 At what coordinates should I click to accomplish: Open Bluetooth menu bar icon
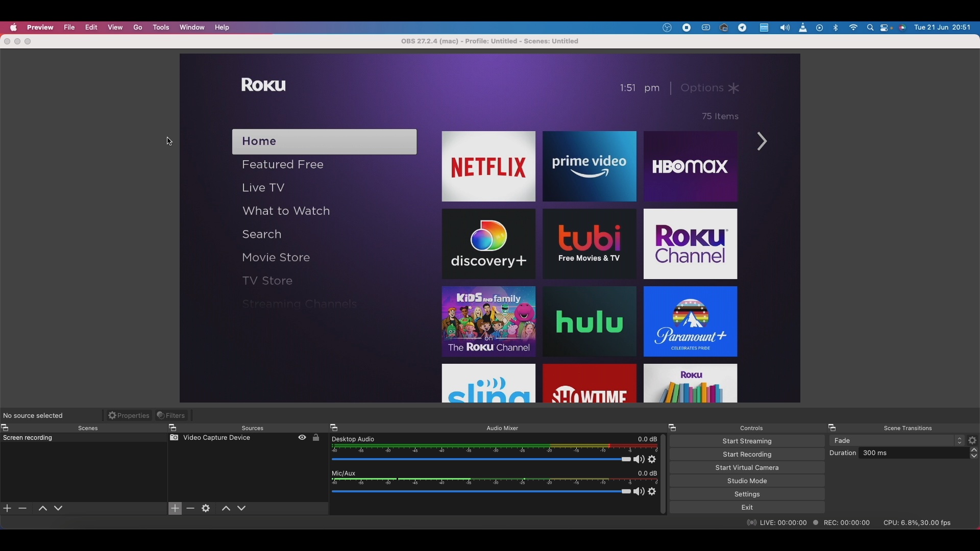click(x=837, y=28)
